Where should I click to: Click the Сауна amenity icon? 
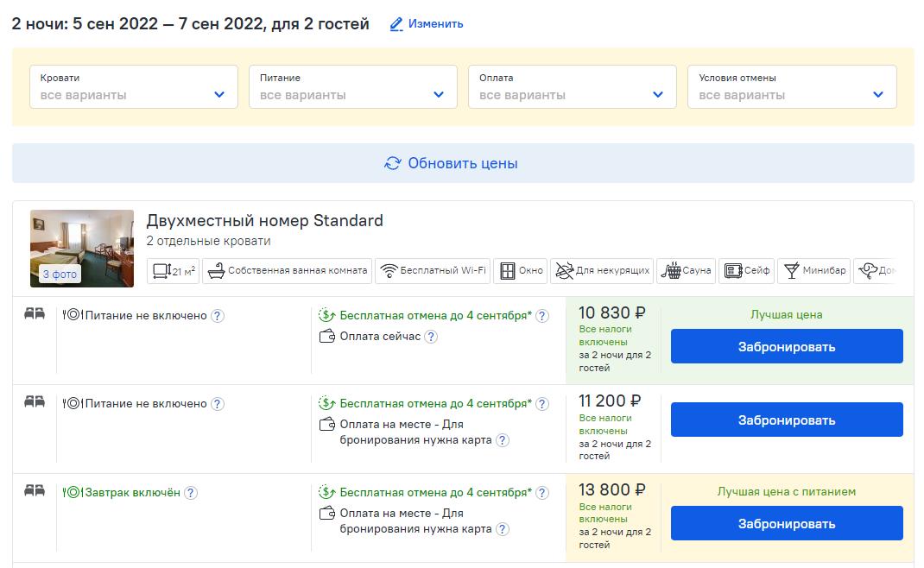click(670, 270)
